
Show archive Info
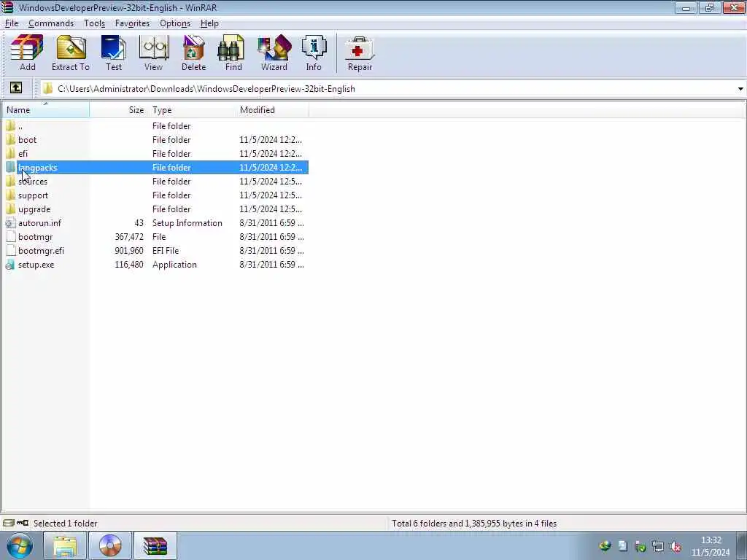314,52
